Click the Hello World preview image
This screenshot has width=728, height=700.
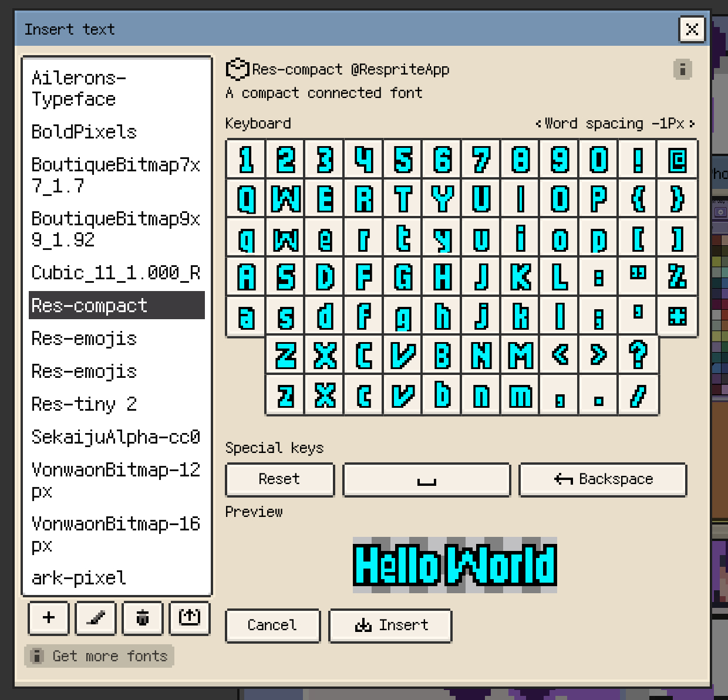click(454, 565)
